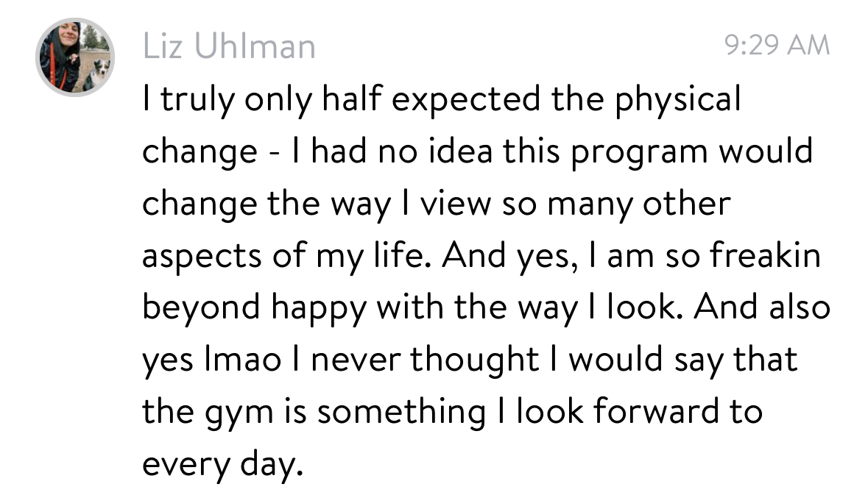Click the final line "every day."
Screen dimensions: 868x495
point(222,465)
